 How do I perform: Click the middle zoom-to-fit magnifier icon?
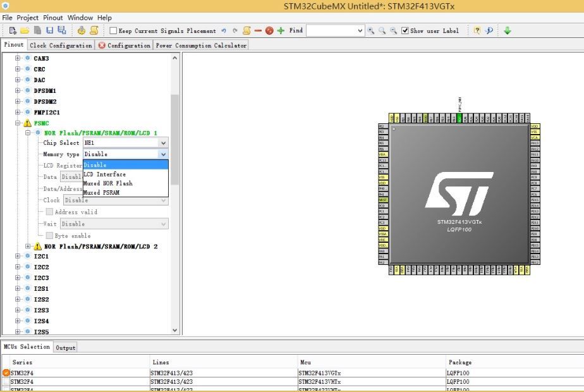pyautogui.click(x=382, y=30)
